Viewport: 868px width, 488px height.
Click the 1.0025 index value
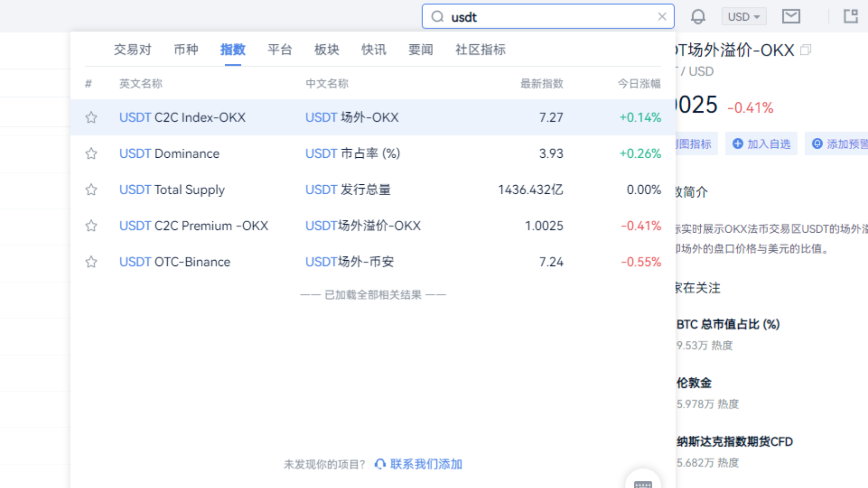pos(544,225)
